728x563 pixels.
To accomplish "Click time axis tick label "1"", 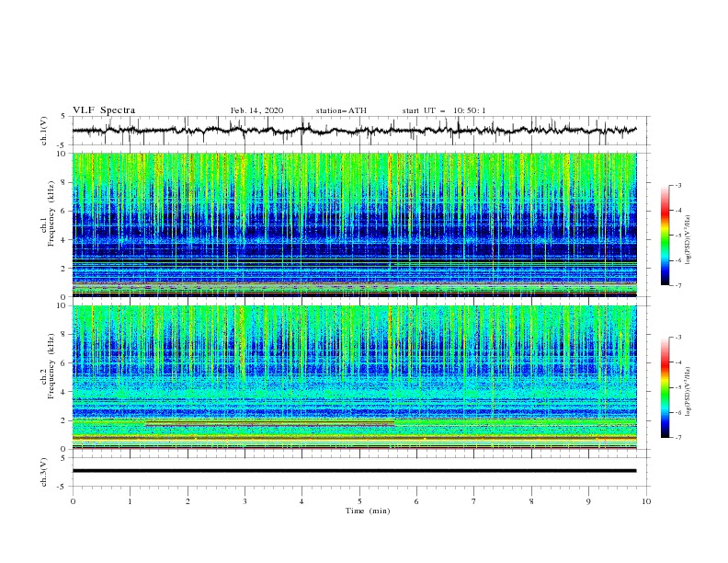I will click(130, 501).
